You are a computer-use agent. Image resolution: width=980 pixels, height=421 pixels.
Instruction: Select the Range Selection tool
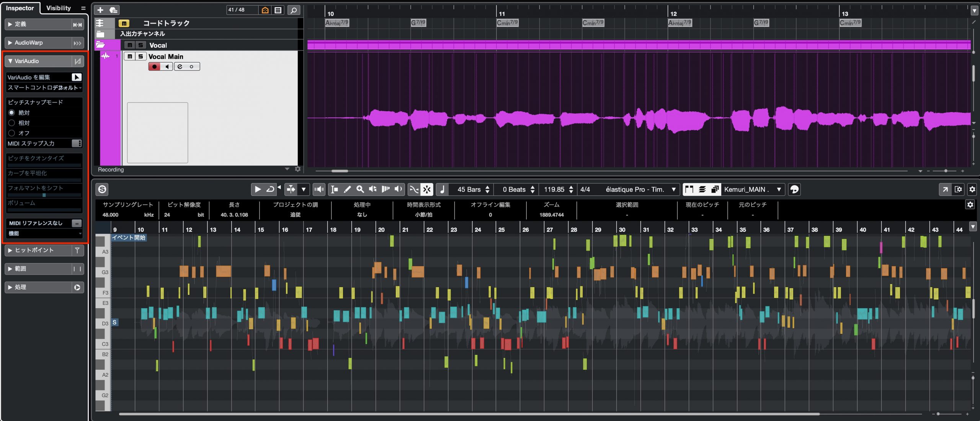pos(335,189)
